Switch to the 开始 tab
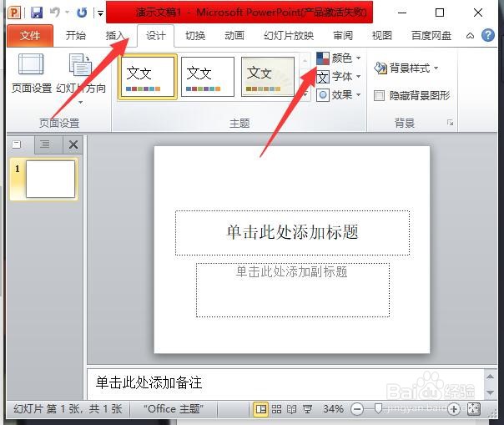 76,35
